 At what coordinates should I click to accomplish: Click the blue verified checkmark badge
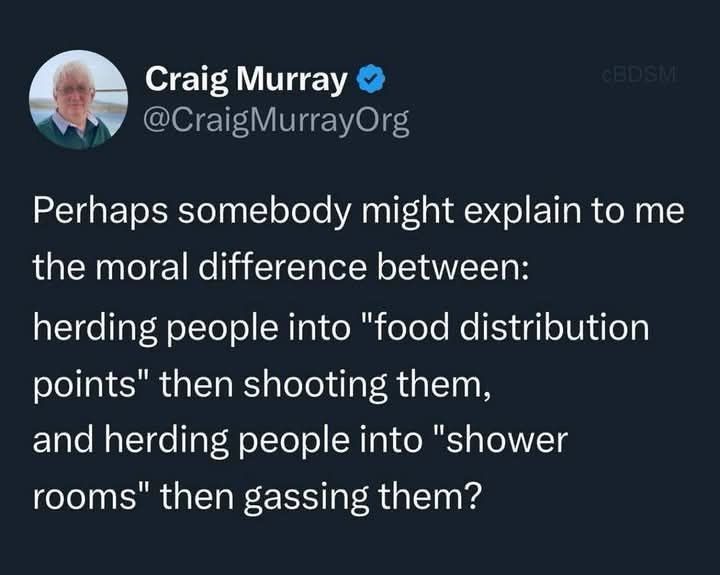(x=371, y=79)
